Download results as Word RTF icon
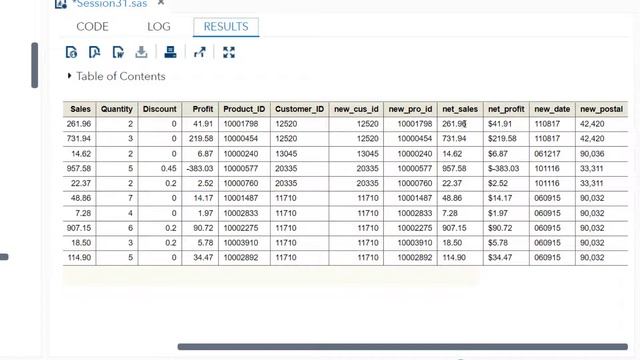 118,52
